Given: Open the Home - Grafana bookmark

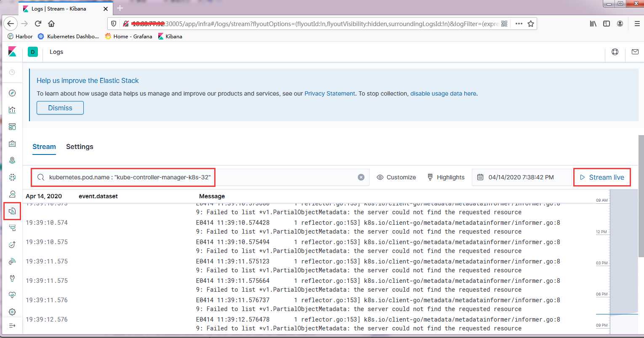Looking at the screenshot, I should coord(129,36).
